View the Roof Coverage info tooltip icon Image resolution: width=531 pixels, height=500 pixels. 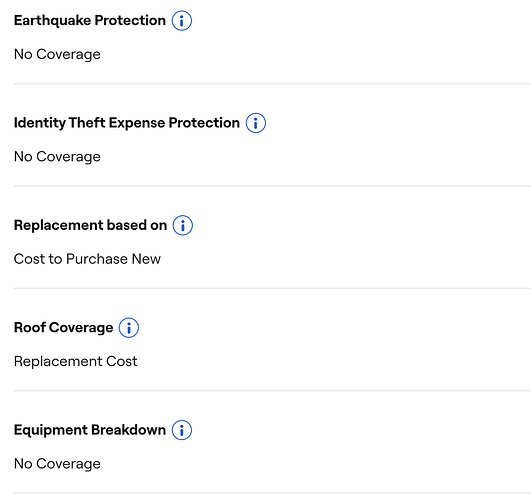129,328
